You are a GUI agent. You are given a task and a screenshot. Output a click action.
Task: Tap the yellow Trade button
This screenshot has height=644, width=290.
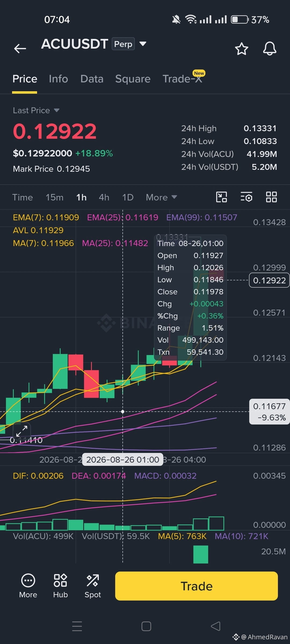coord(197,586)
